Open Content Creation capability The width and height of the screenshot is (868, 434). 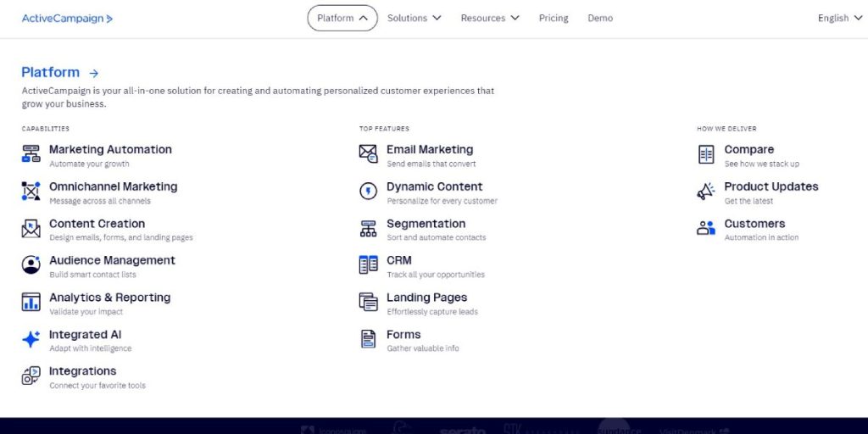(x=97, y=224)
